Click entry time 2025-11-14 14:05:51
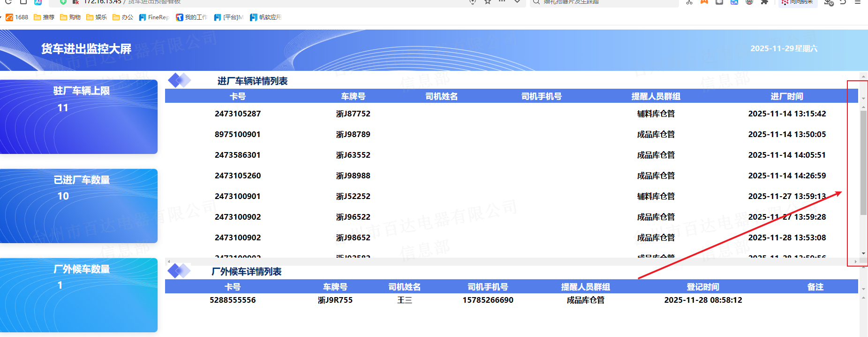The image size is (868, 337). tap(787, 155)
